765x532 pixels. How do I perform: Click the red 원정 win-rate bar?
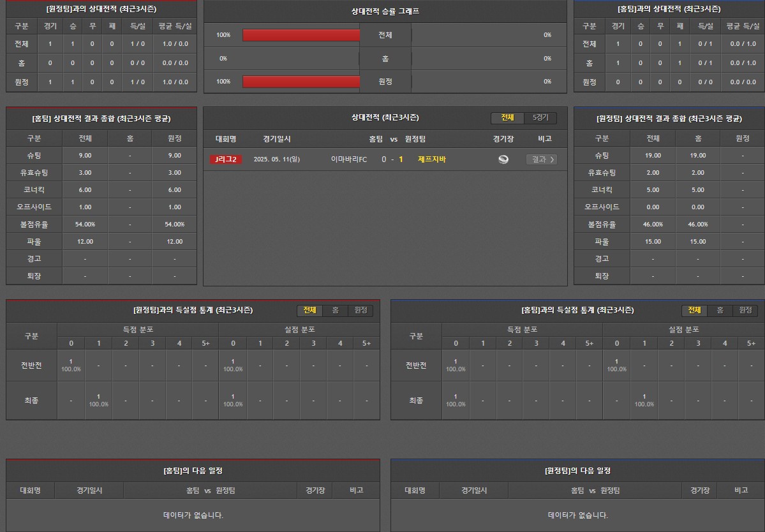pyautogui.click(x=301, y=82)
